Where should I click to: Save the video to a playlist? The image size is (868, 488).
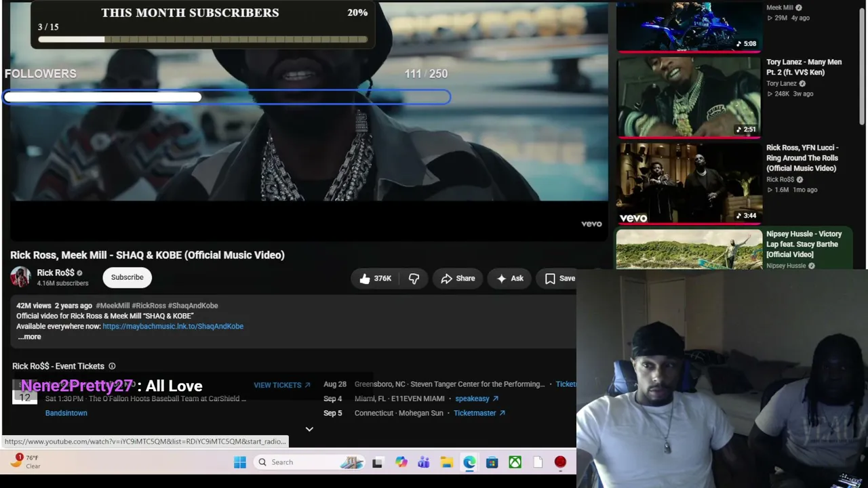tap(559, 279)
